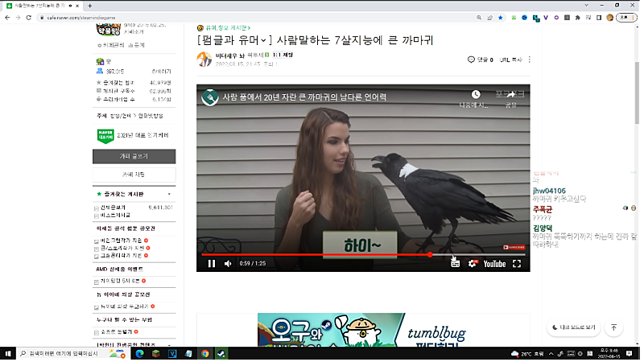Open the YouTube player settings gear
Screen dimensions: 644x362
tap(473, 264)
